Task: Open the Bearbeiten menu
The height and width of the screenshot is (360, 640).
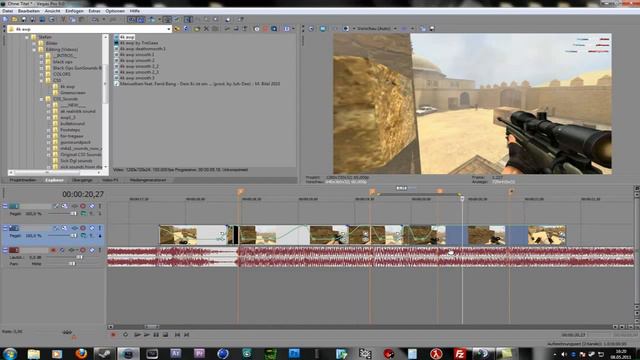Action: 29,11
